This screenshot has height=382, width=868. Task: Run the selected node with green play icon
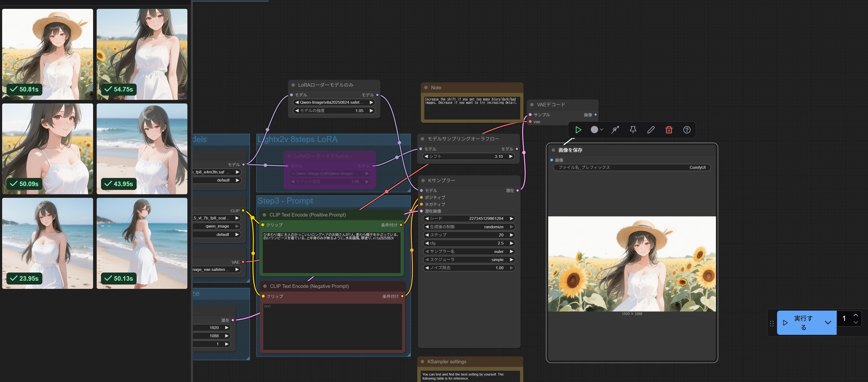[x=578, y=130]
